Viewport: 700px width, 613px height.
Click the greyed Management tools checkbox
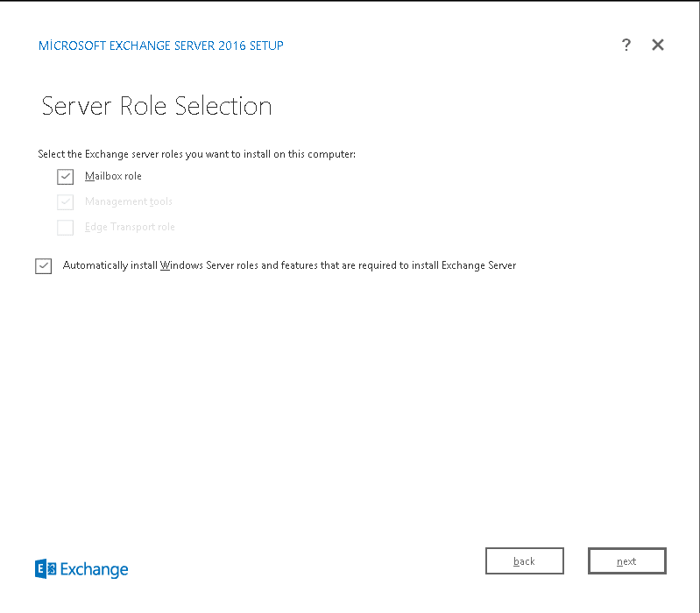(65, 202)
